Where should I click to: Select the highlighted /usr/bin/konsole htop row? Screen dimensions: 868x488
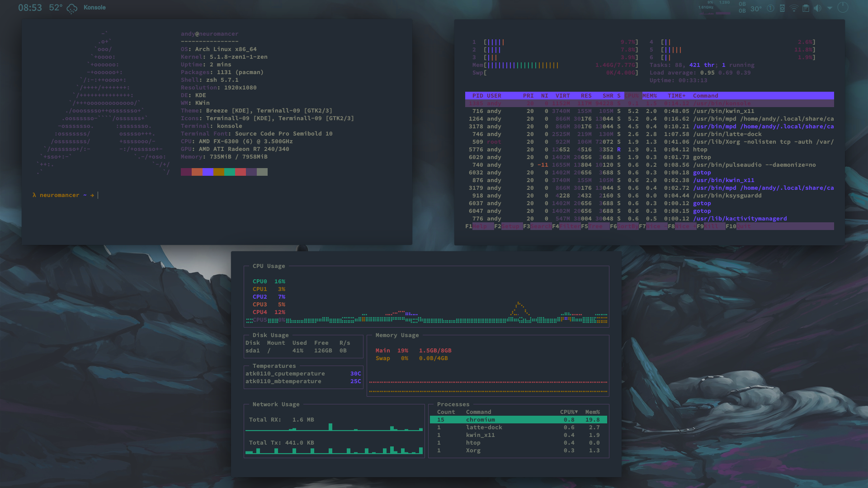point(650,103)
